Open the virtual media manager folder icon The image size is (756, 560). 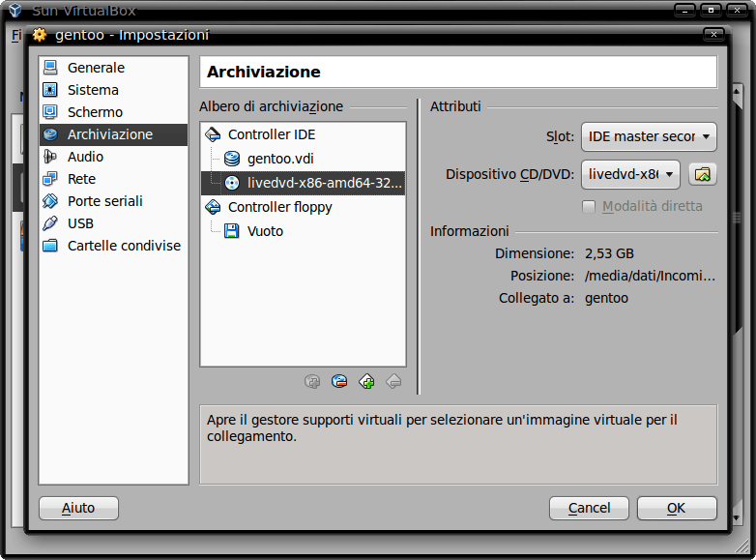(x=703, y=174)
